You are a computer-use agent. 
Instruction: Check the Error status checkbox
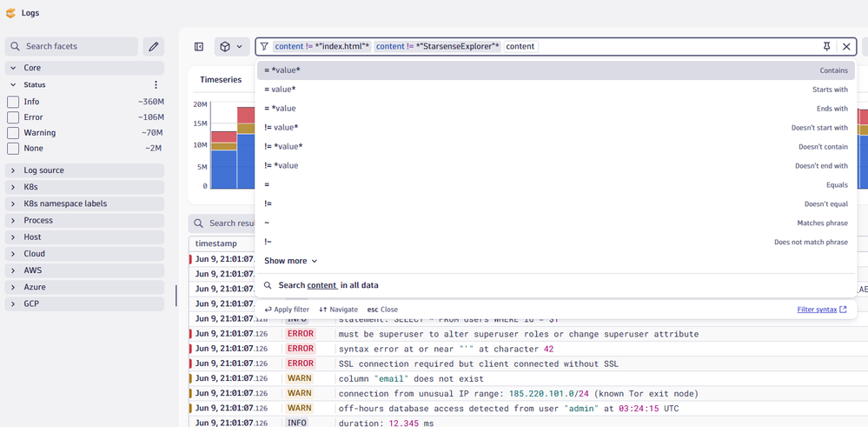pyautogui.click(x=13, y=117)
